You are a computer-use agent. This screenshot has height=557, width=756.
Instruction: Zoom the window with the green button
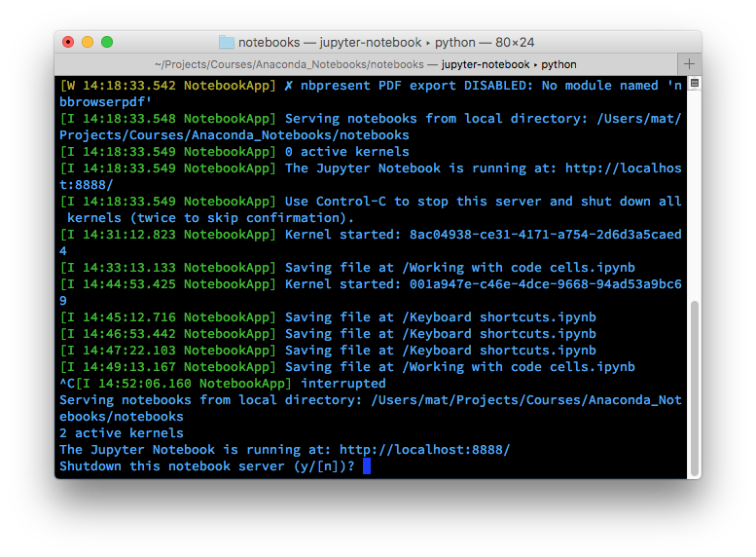pos(107,42)
